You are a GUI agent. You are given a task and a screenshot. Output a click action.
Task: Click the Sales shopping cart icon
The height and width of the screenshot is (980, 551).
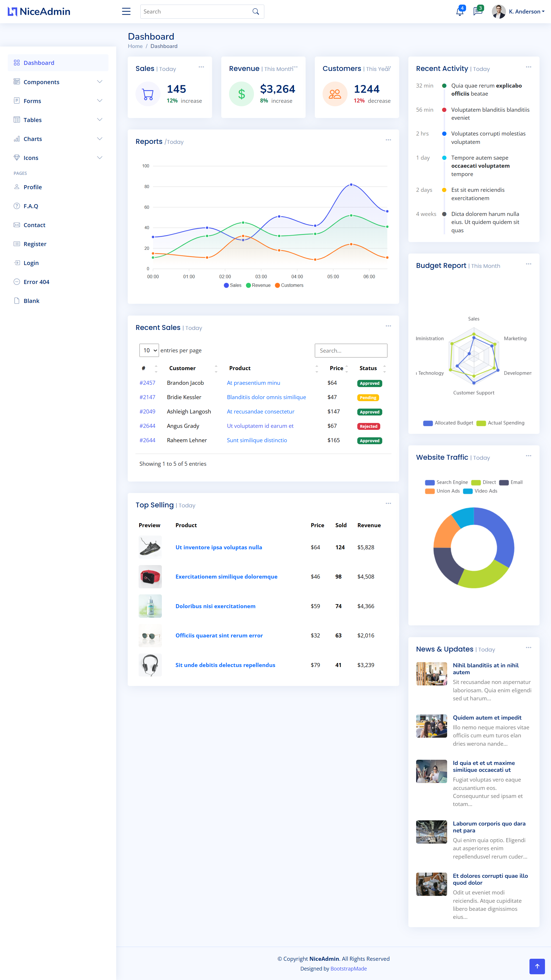[148, 94]
